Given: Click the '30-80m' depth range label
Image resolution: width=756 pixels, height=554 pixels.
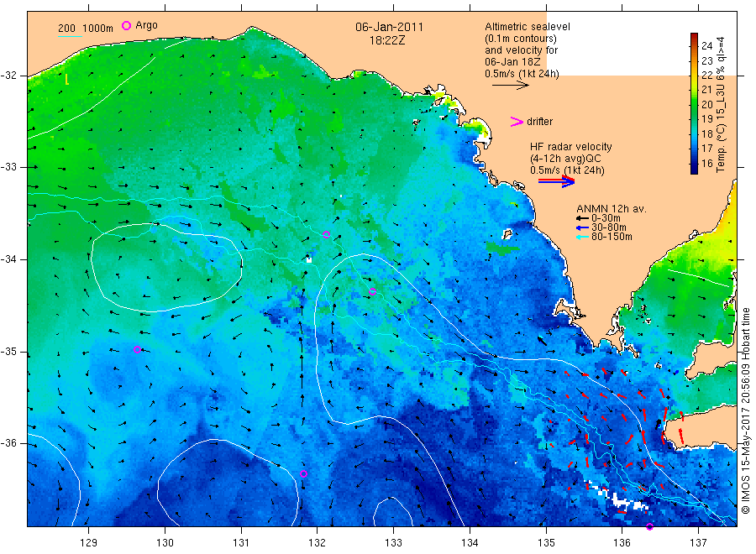Looking at the screenshot, I should [609, 227].
